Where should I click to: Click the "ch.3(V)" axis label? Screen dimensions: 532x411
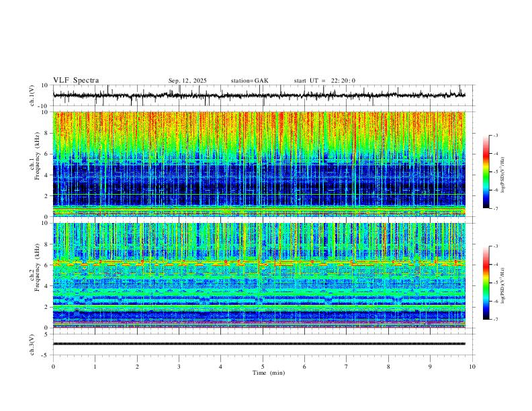(x=33, y=345)
